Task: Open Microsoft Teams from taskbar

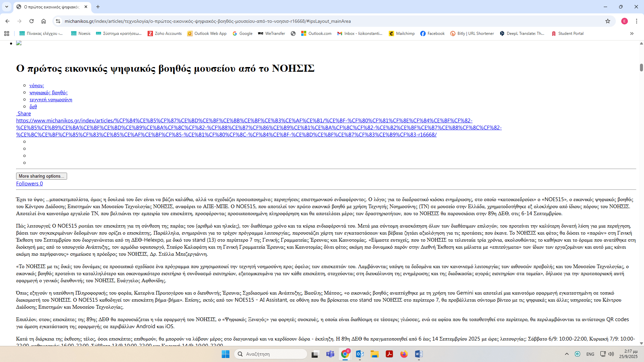Action: [330, 354]
